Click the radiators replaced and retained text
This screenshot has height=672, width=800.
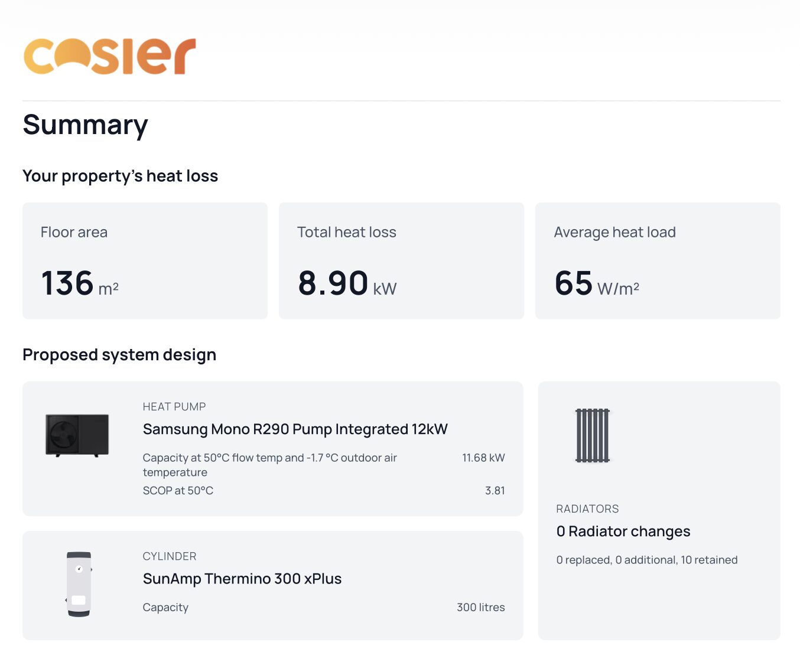tap(646, 560)
